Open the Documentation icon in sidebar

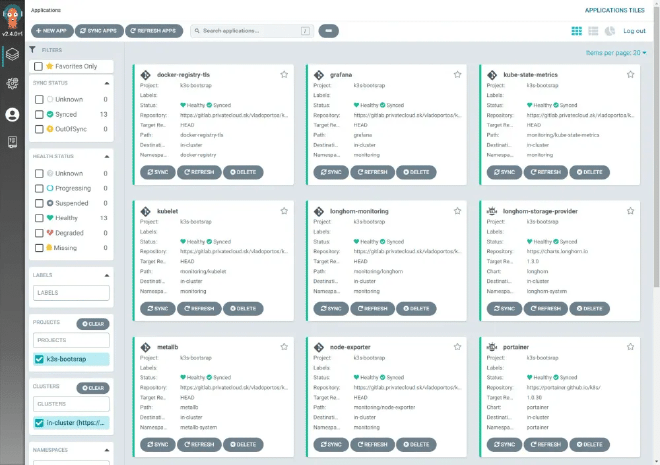pyautogui.click(x=12, y=142)
